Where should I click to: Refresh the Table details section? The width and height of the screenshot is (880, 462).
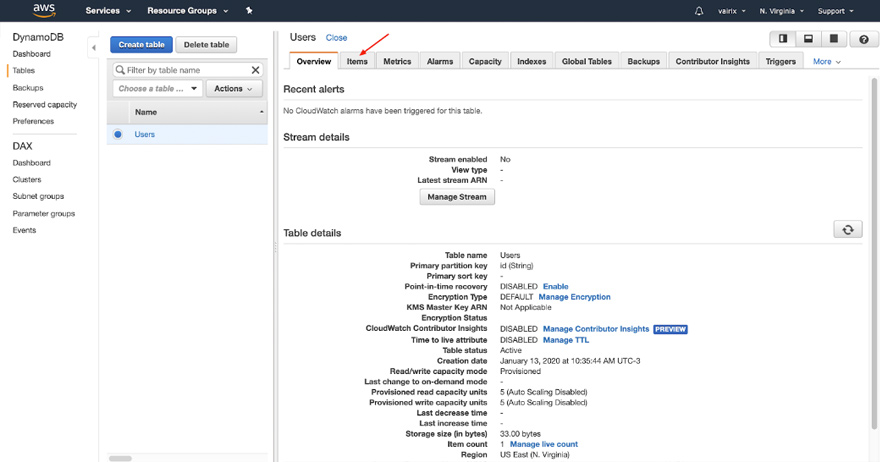click(847, 230)
